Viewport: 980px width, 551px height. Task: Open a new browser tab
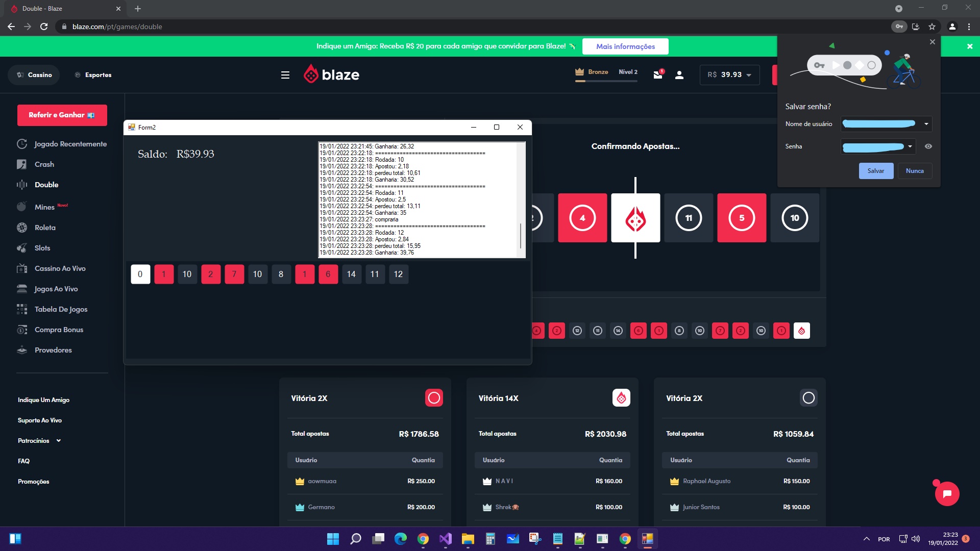pos(138,9)
